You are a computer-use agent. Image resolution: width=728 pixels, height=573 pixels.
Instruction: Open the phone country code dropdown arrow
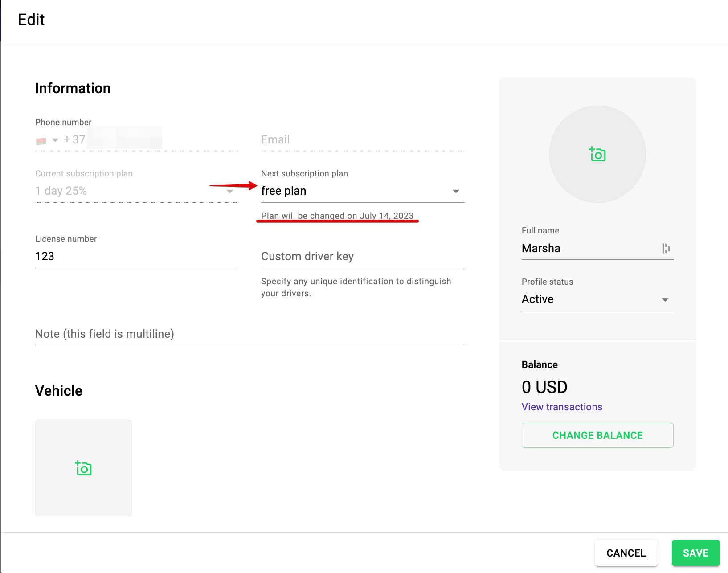pos(55,140)
